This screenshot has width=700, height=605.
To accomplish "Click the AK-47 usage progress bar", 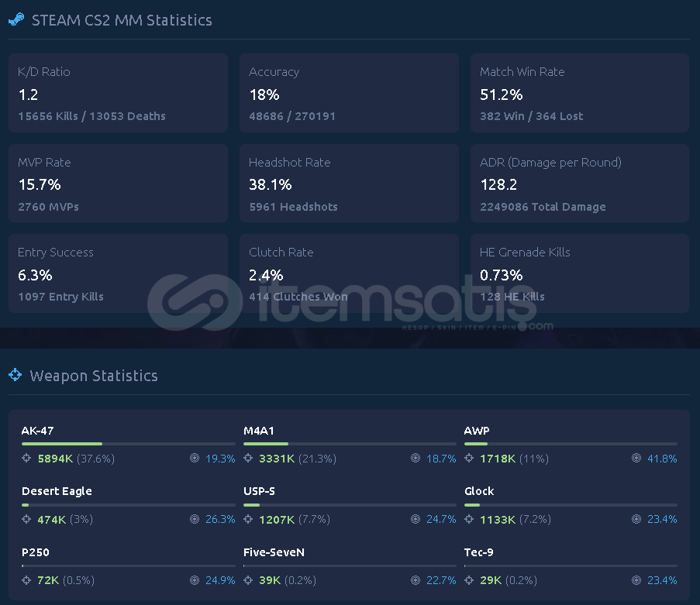I will pyautogui.click(x=129, y=444).
